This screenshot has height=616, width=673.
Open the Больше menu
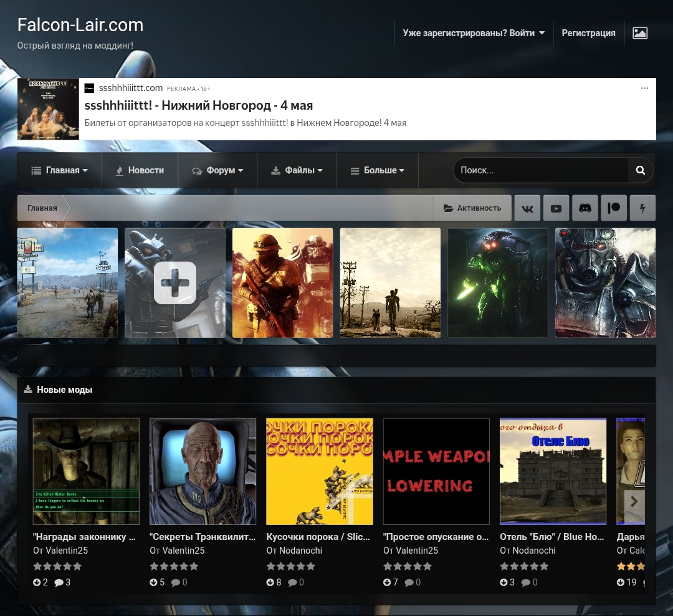coord(377,170)
